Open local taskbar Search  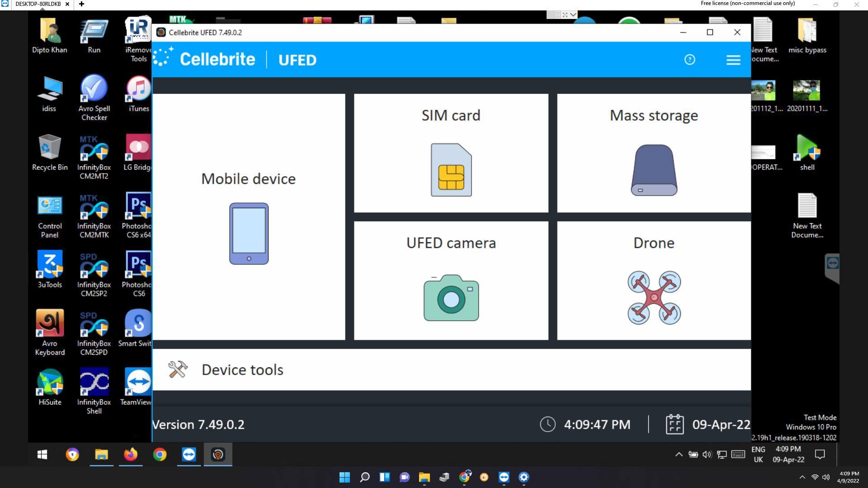(x=364, y=477)
